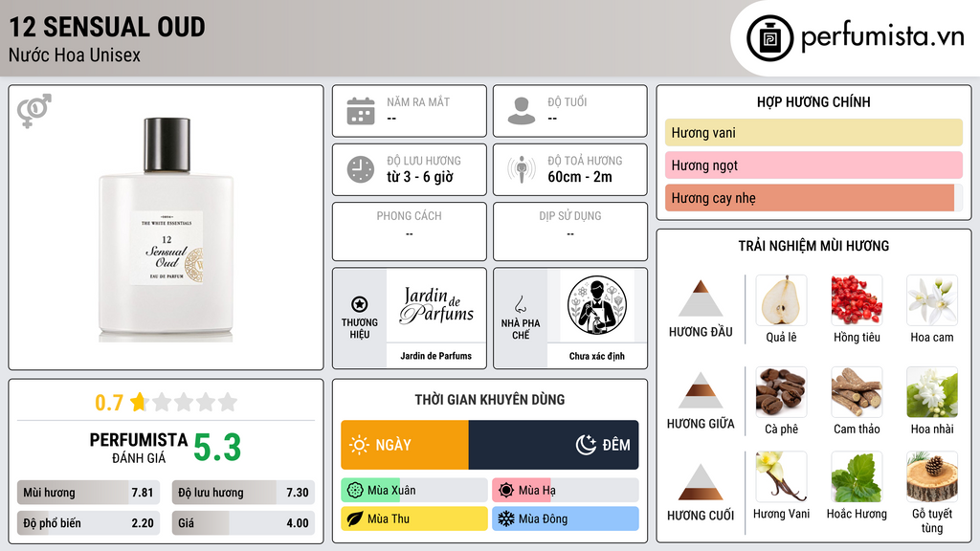Click the Mùa Thu yellow season bar
The height and width of the screenshot is (551, 980).
pos(414,518)
